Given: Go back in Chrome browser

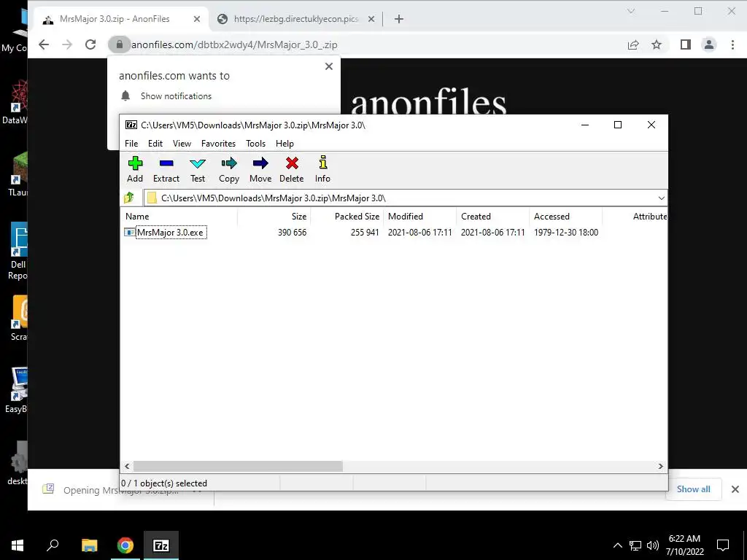Looking at the screenshot, I should pyautogui.click(x=44, y=44).
